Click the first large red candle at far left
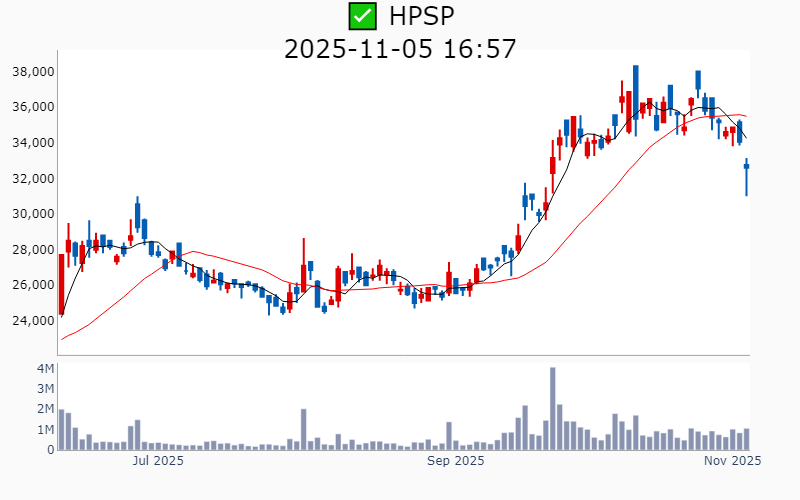Viewport: 800px width, 500px height. point(62,284)
